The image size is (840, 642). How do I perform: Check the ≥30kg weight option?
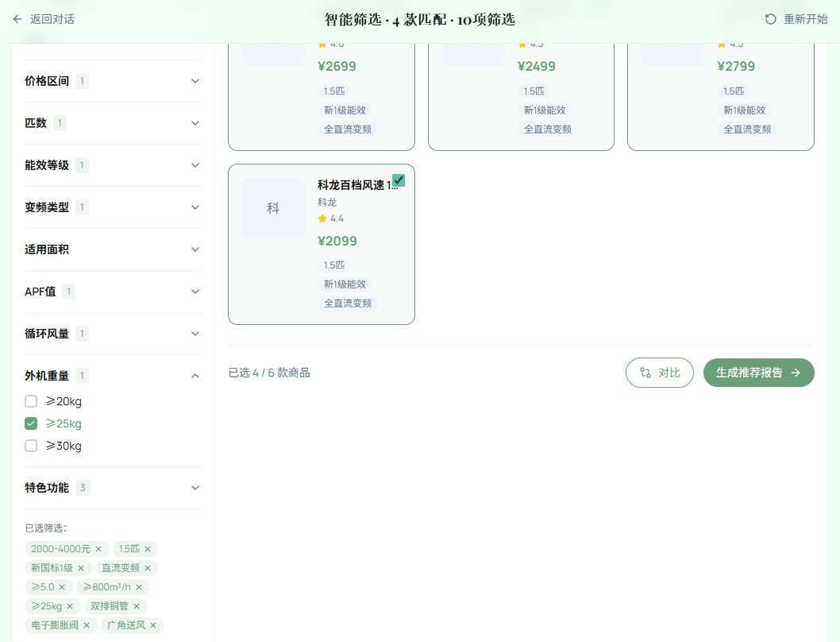tap(31, 446)
